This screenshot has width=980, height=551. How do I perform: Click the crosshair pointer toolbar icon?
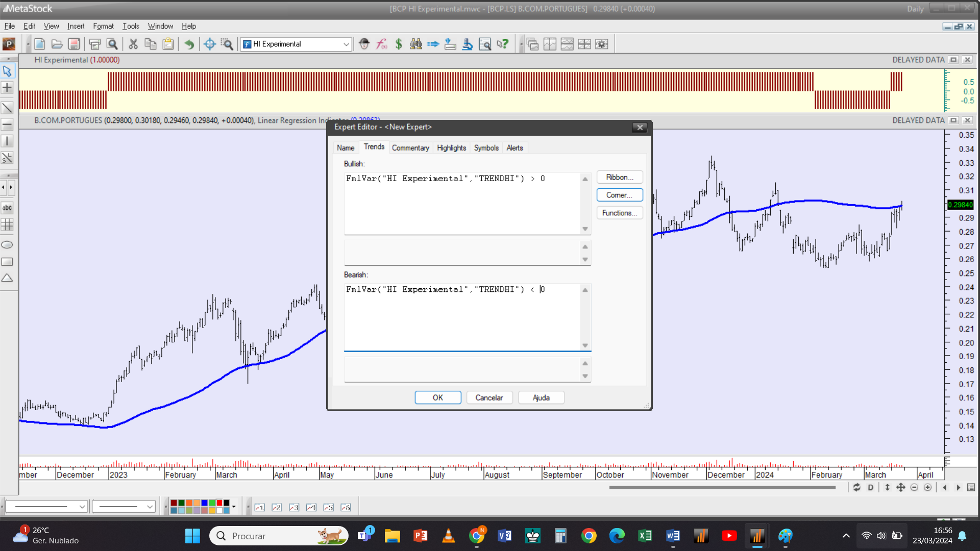coord(209,44)
